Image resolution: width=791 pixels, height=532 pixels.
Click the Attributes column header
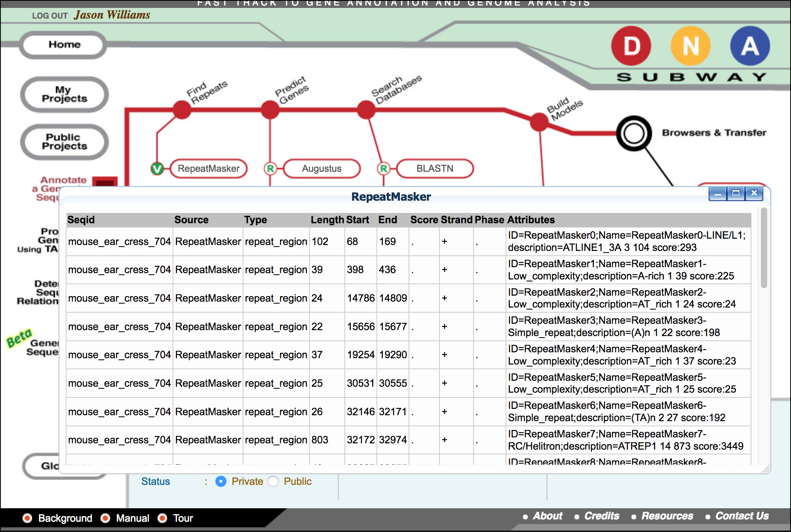click(531, 220)
